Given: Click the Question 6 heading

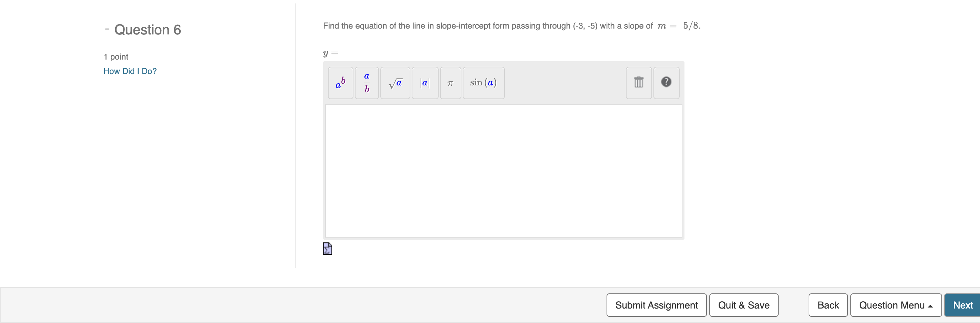Looking at the screenshot, I should coord(148,29).
